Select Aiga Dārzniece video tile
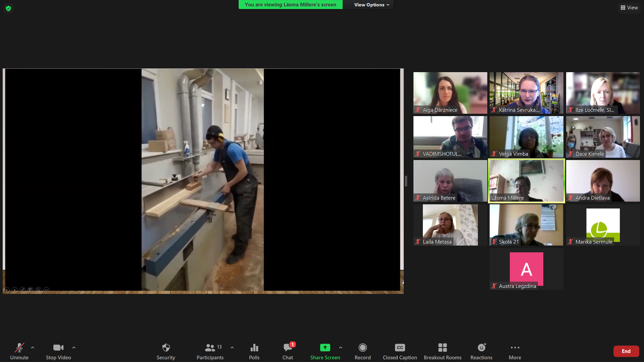Viewport: 644px width, 362px height. [x=450, y=93]
